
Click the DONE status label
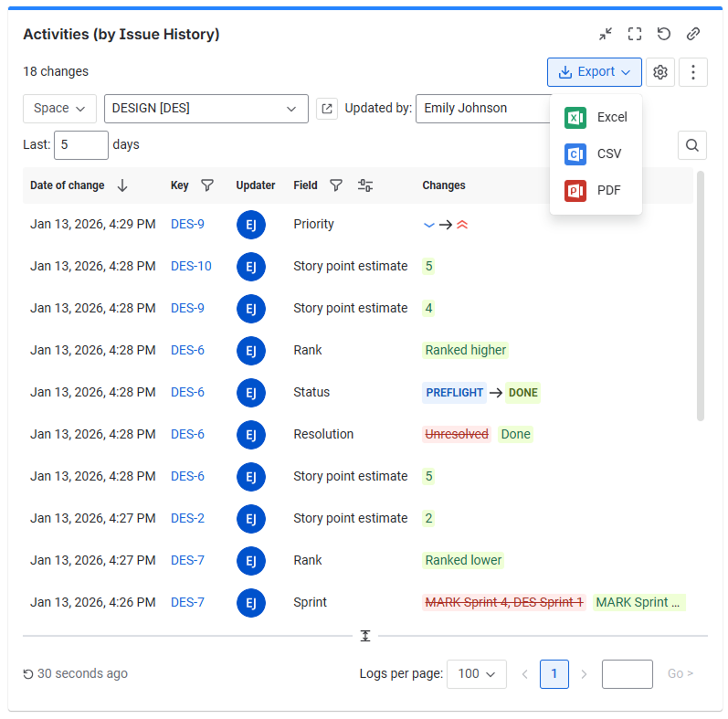click(522, 393)
